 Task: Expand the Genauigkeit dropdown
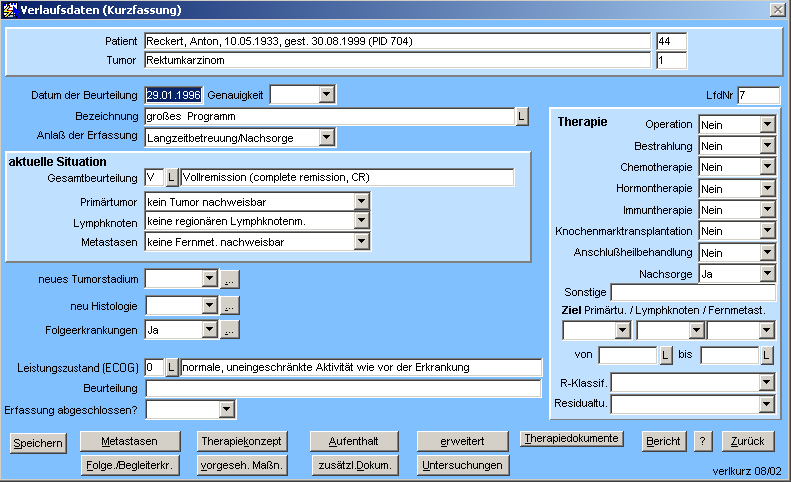[x=326, y=95]
